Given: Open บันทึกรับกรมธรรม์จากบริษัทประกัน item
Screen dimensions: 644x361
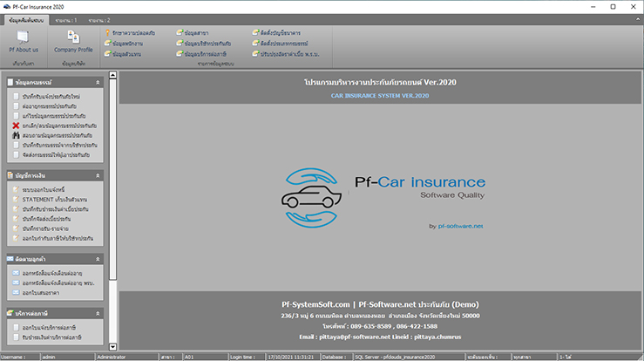Looking at the screenshot, I should click(x=55, y=145).
